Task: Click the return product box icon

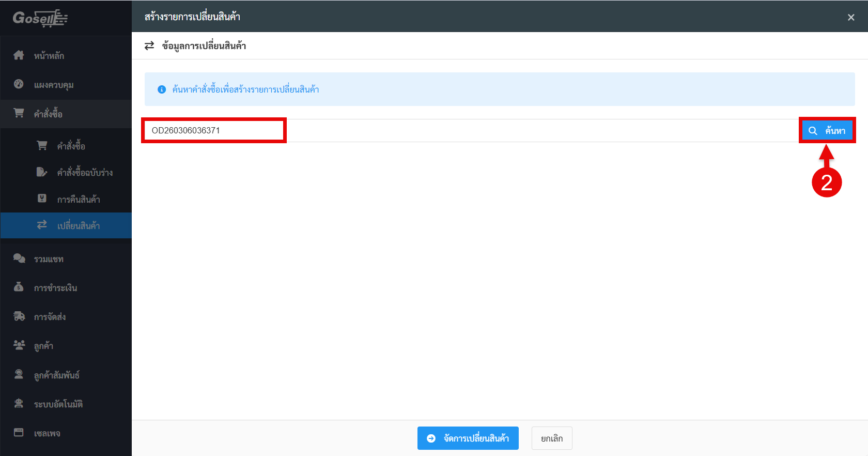Action: (42, 199)
